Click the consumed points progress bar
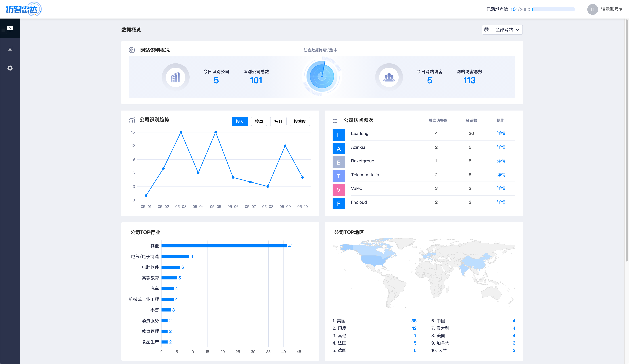The width and height of the screenshot is (629, 364). [x=553, y=9]
